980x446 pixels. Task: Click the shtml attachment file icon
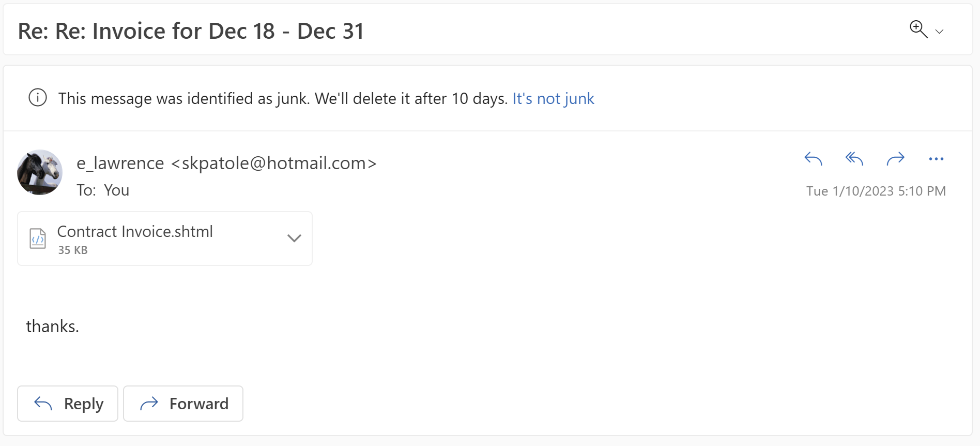[x=38, y=239]
